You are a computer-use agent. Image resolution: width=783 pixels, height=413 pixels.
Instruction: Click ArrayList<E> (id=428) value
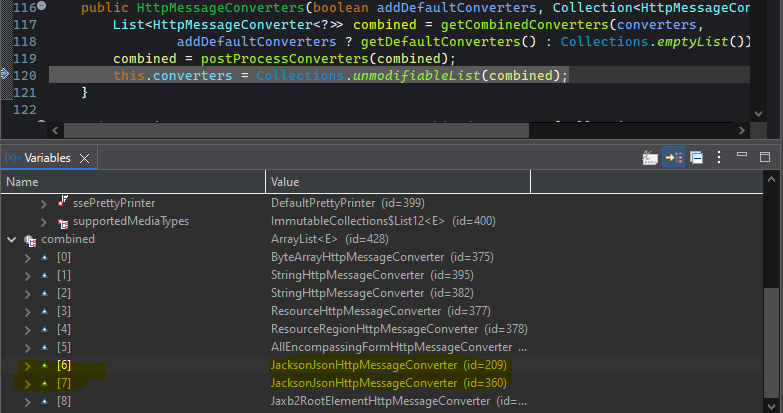[x=330, y=239]
